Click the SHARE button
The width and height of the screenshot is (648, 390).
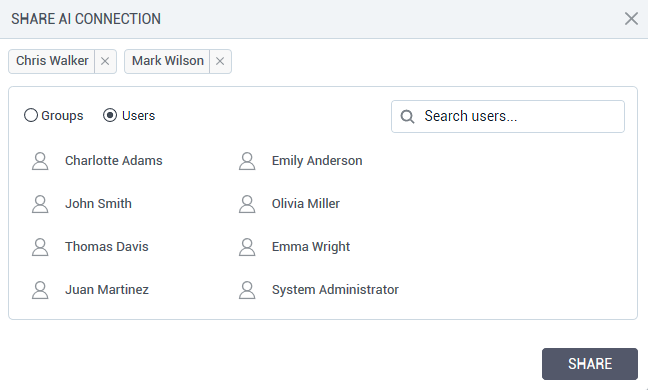click(590, 364)
